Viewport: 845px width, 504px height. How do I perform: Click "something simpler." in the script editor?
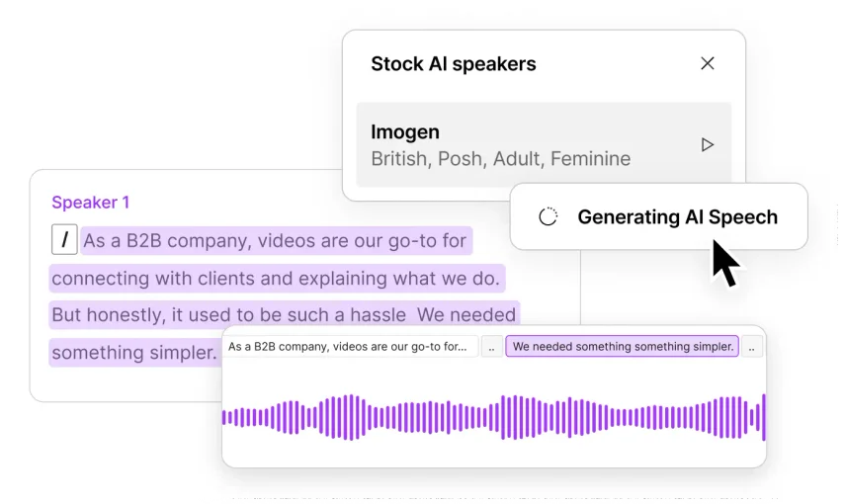tap(134, 353)
